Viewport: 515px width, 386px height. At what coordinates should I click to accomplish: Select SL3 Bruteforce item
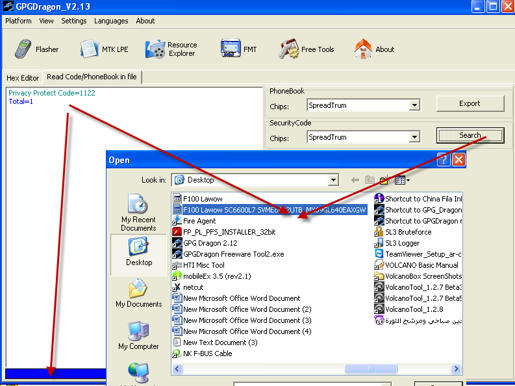tap(403, 232)
